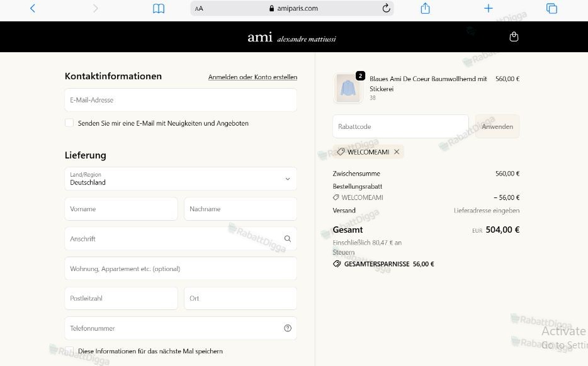Click the tag icon on WELCOMEAMI chip
The height and width of the screenshot is (366, 588).
coord(341,152)
